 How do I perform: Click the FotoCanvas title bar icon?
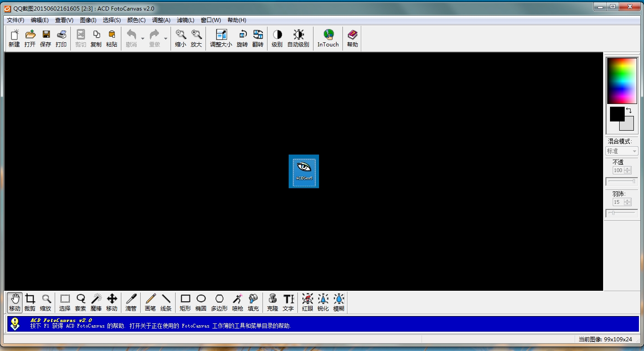click(x=7, y=8)
